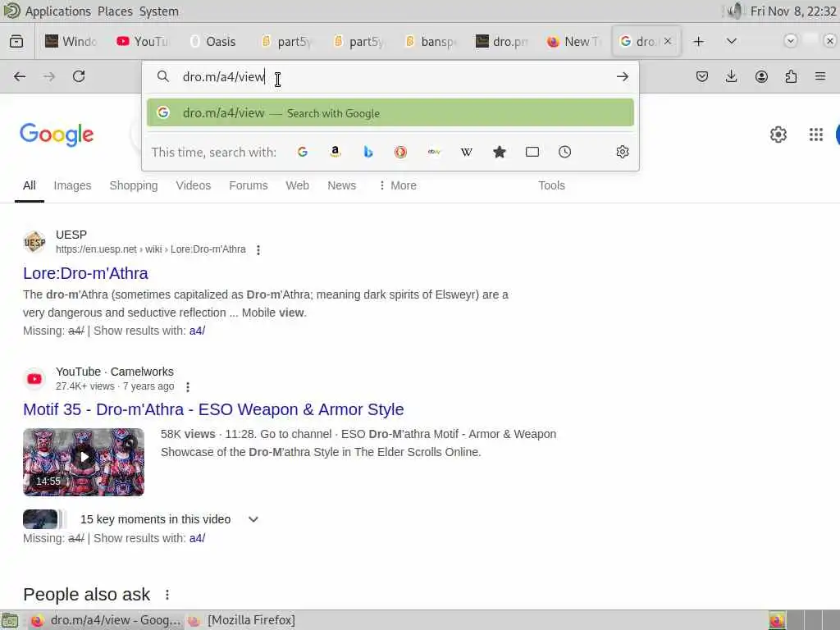Screen dimensions: 840x630
Task: Open the Tools search options
Action: click(x=551, y=185)
